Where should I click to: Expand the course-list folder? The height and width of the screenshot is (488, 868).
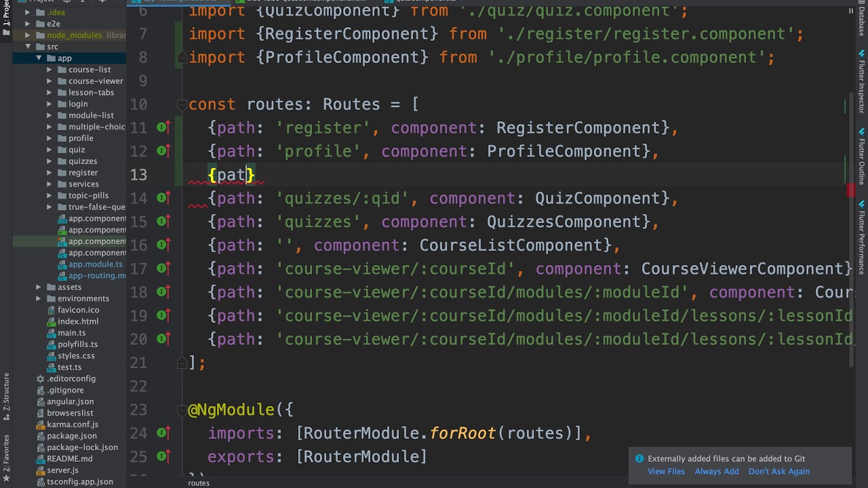pyautogui.click(x=50, y=70)
